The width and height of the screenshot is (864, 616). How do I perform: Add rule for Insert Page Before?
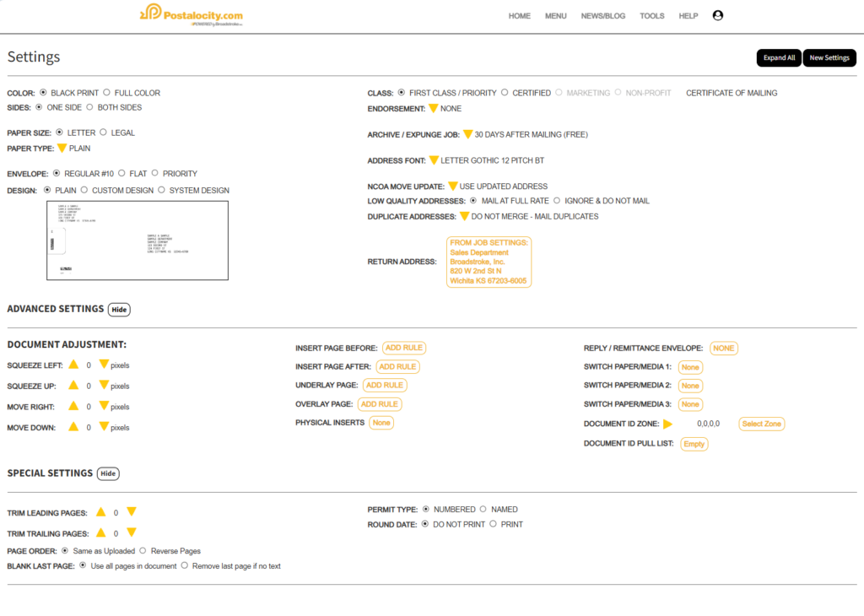[404, 348]
